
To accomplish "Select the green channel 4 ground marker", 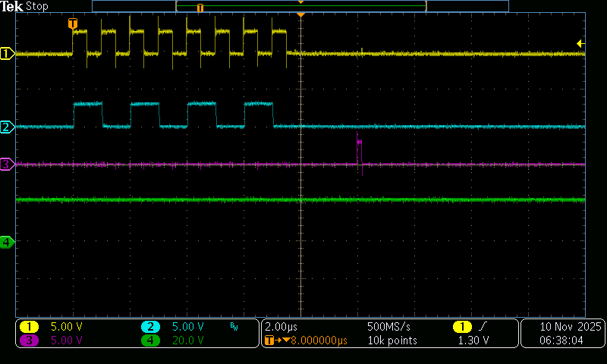I will [7, 242].
